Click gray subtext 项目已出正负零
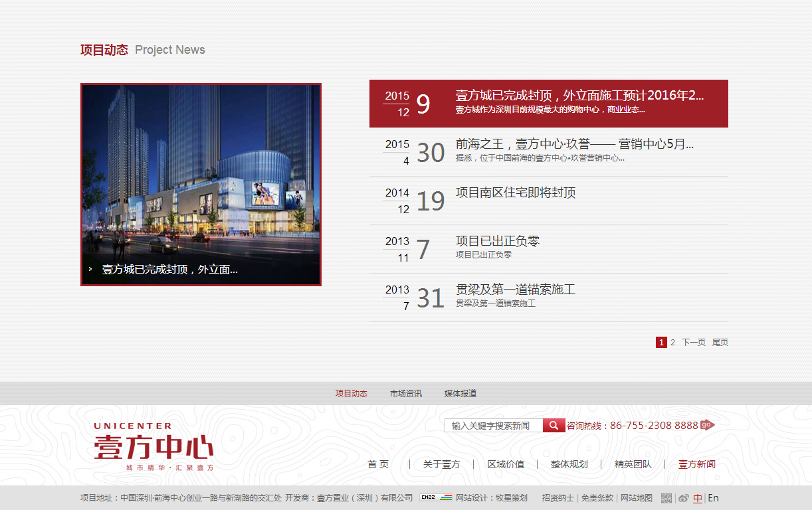 point(484,255)
